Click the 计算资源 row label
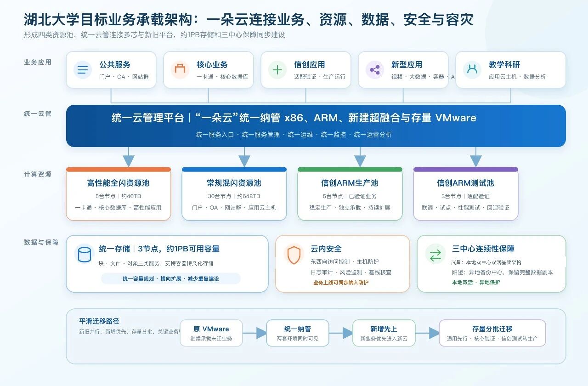This screenshot has height=386, width=588. (38, 174)
